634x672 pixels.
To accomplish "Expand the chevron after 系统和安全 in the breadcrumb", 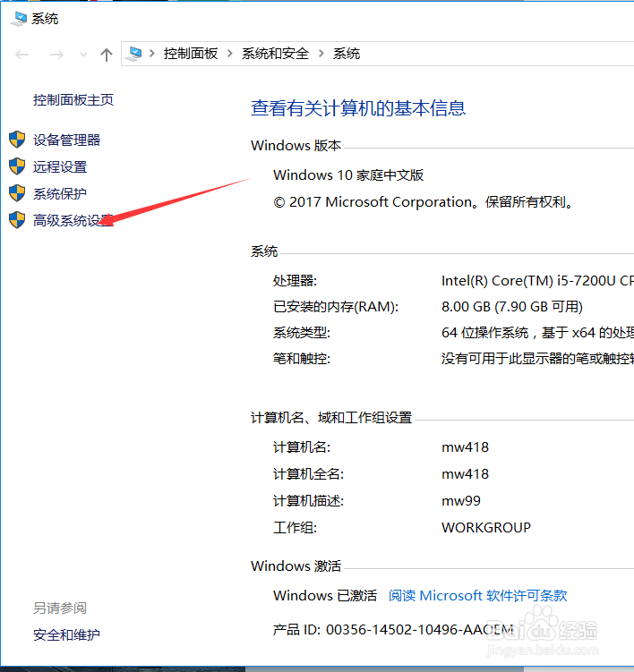I will pyautogui.click(x=321, y=54).
